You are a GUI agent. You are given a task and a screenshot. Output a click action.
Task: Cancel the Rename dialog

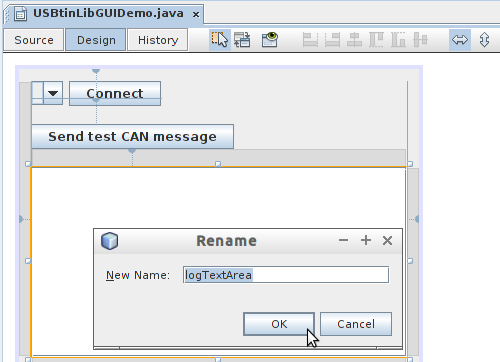[356, 324]
